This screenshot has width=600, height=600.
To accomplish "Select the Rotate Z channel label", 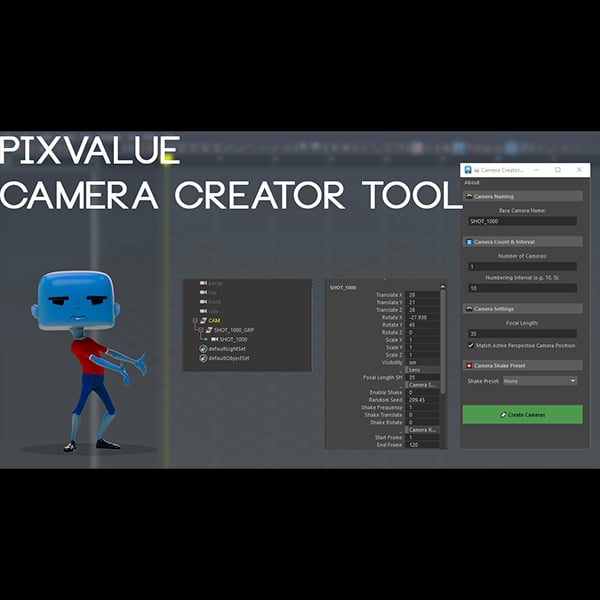I will pos(392,333).
